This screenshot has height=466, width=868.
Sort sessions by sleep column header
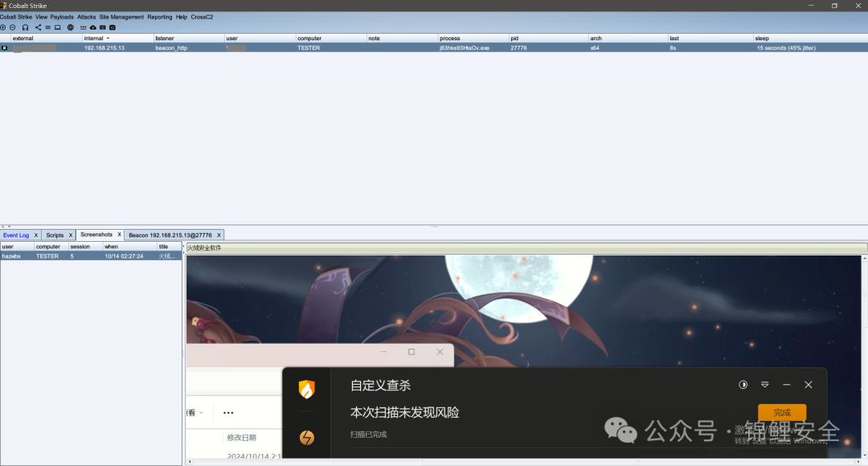810,39
